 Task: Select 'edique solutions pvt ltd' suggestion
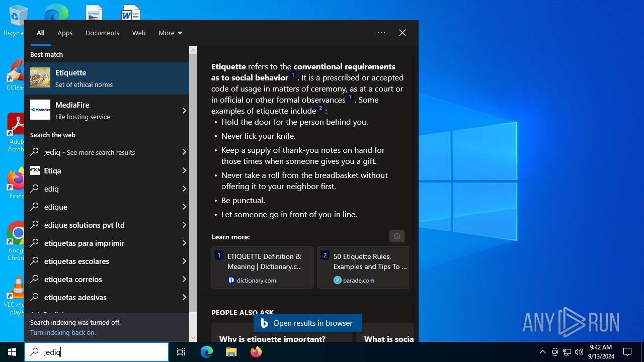pos(107,225)
